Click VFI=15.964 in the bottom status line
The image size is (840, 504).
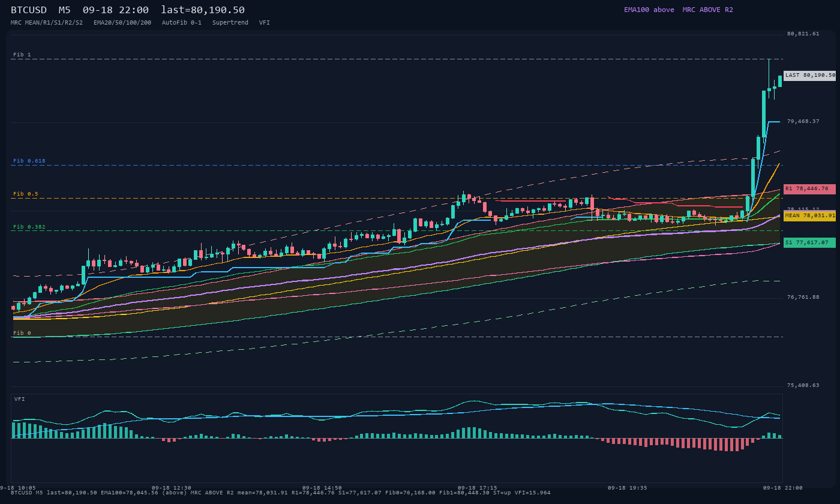533,493
